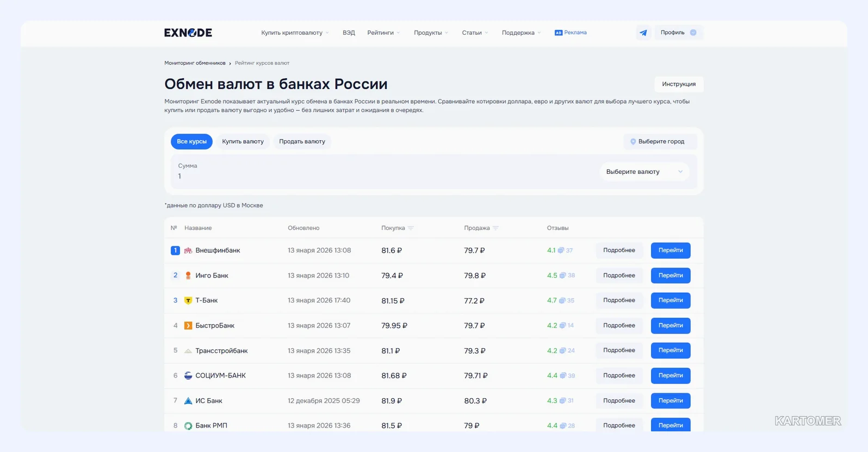The height and width of the screenshot is (452, 868).
Task: Sort by Продажа column filter icon
Action: point(495,228)
